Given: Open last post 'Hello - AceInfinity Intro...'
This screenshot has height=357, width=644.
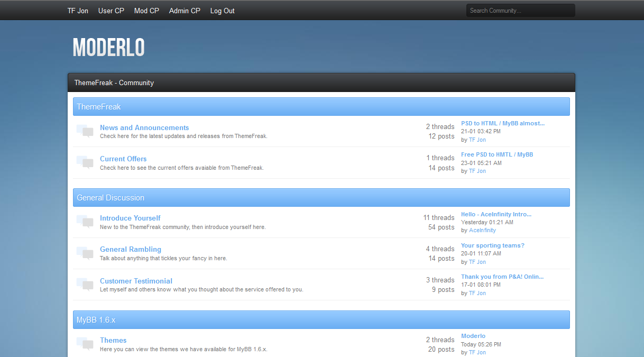Looking at the screenshot, I should (x=496, y=214).
